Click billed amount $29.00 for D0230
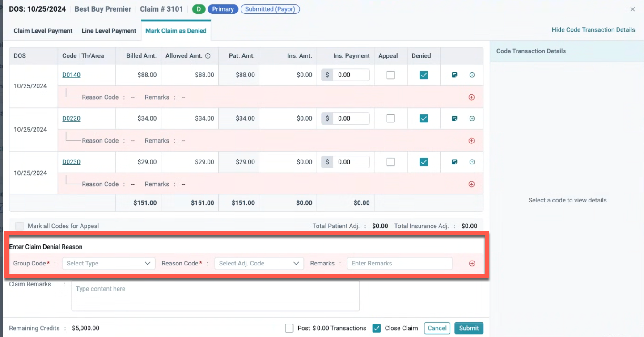 [147, 162]
